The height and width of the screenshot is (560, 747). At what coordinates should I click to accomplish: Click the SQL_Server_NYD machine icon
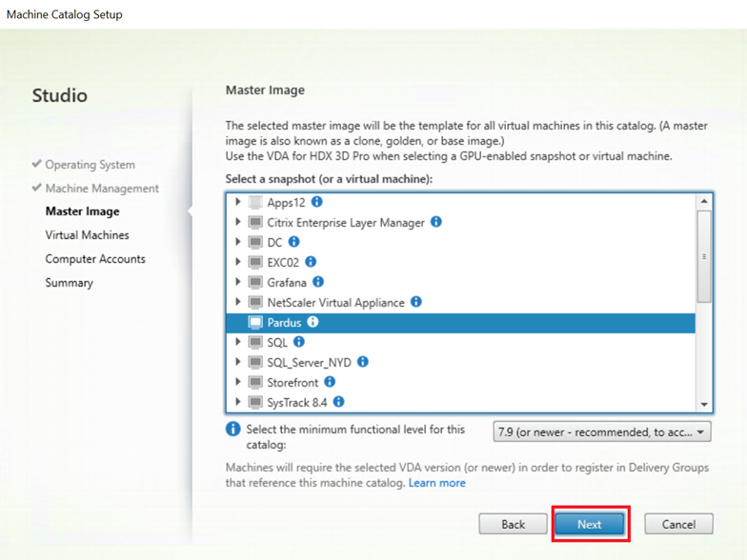(x=255, y=362)
